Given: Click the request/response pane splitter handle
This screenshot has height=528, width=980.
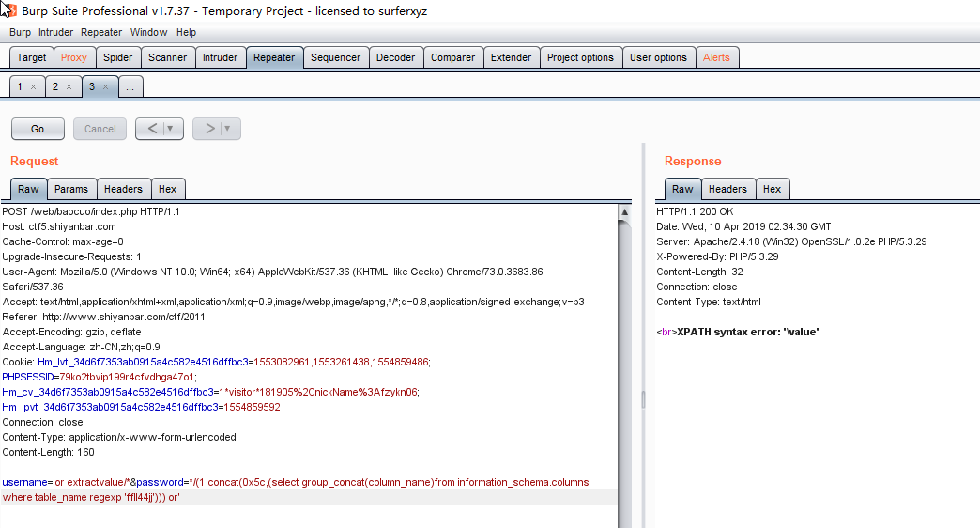Looking at the screenshot, I should [x=643, y=399].
